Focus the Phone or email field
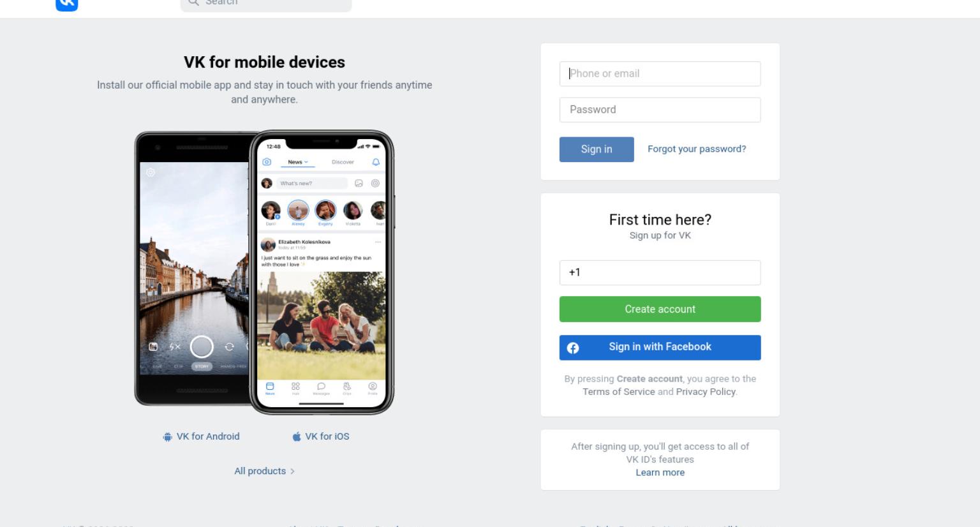This screenshot has height=527, width=980. click(660, 74)
